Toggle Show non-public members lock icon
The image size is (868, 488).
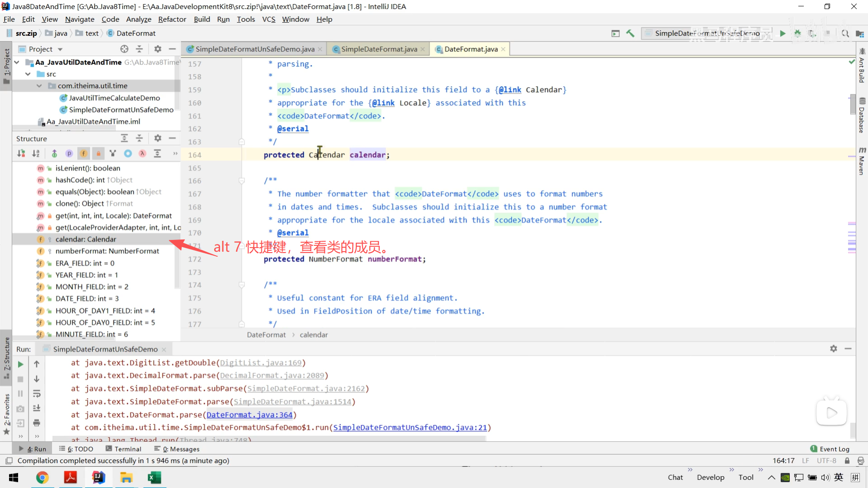pos(98,154)
